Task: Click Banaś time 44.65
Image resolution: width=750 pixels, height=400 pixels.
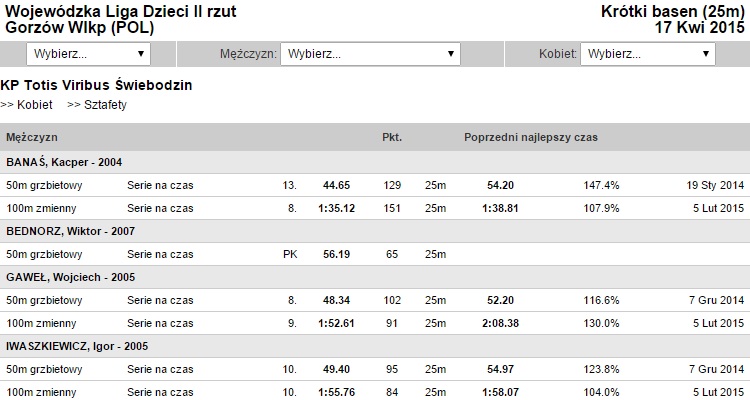Action: pyautogui.click(x=336, y=185)
